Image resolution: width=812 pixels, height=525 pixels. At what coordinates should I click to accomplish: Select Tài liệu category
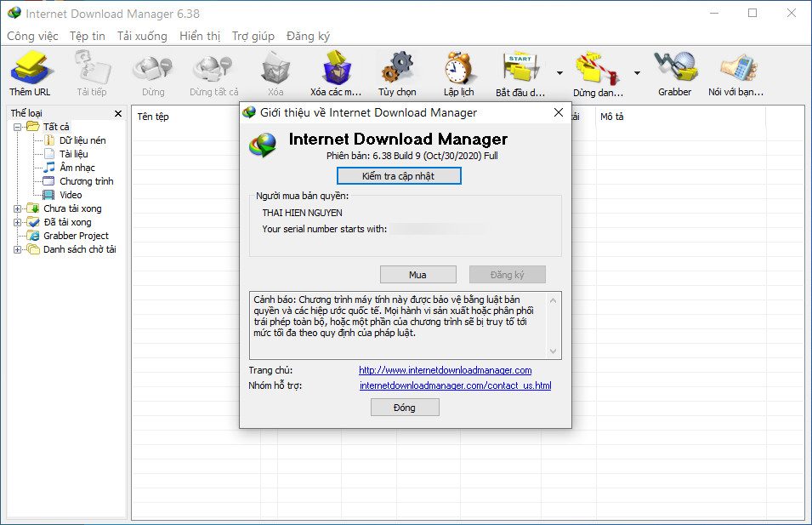coord(73,154)
